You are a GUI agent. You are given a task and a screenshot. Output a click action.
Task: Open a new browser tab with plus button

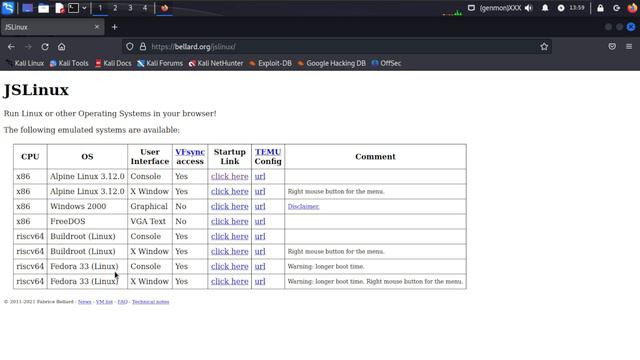(115, 27)
